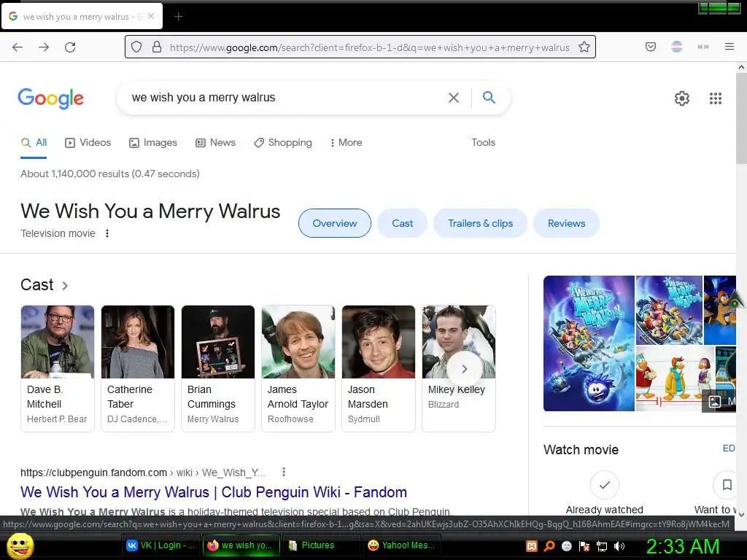Screen dimensions: 747x560
Task: Open the Pictures taskbar window
Action: (322, 545)
